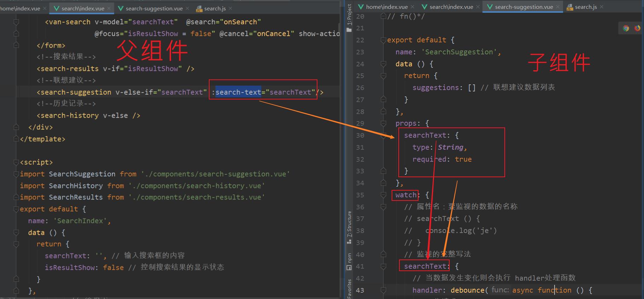
Task: Click 'String' type on line 31
Action: 450,147
